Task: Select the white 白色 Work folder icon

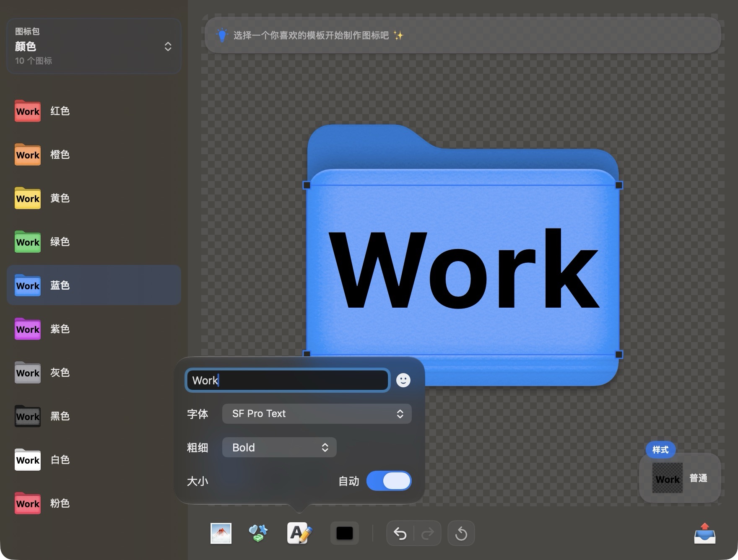Action: [x=28, y=460]
